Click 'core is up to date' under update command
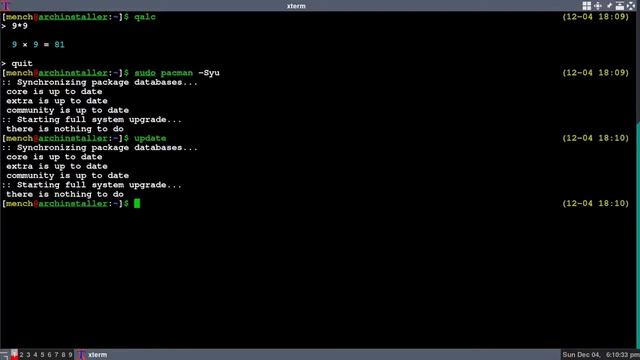 click(x=54, y=157)
